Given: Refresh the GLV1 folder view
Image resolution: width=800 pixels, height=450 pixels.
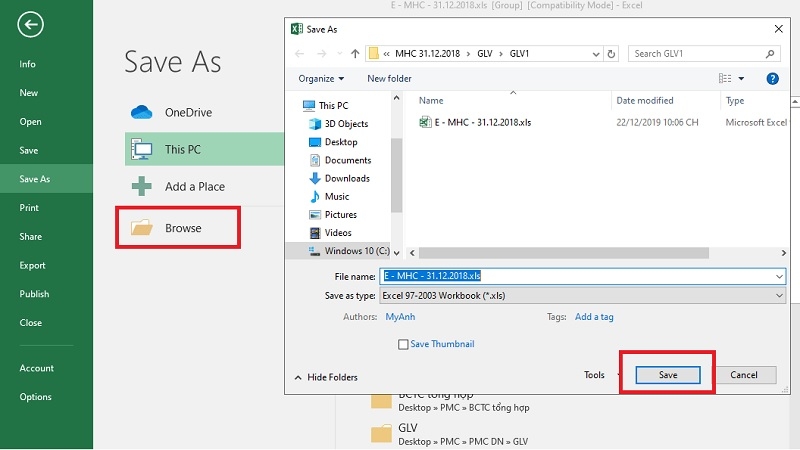Looking at the screenshot, I should (x=611, y=54).
